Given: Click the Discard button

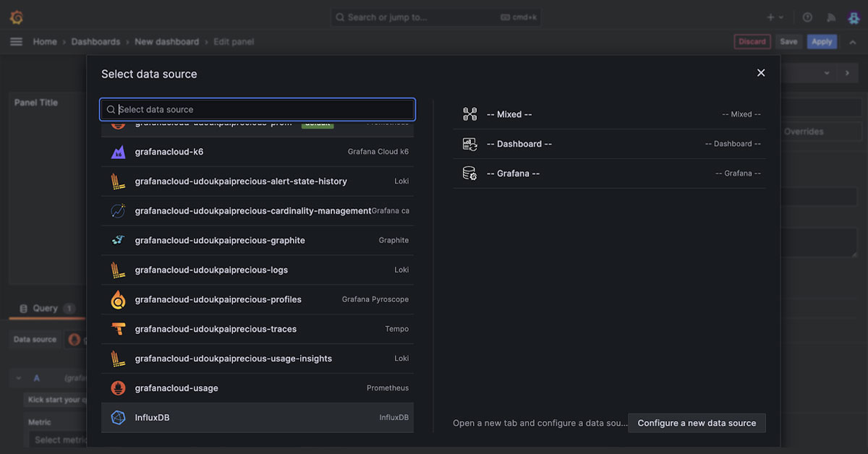Looking at the screenshot, I should pos(752,41).
